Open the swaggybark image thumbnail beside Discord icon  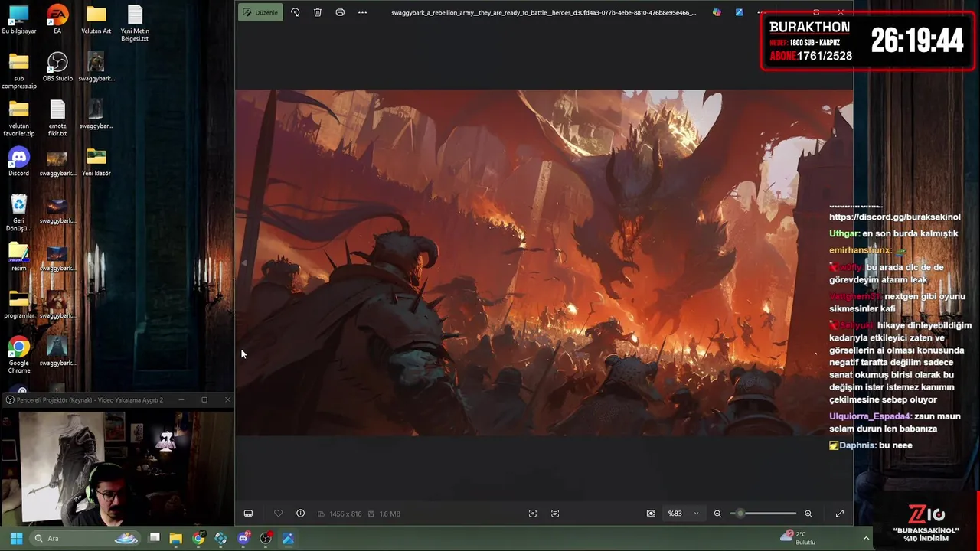coord(57,162)
